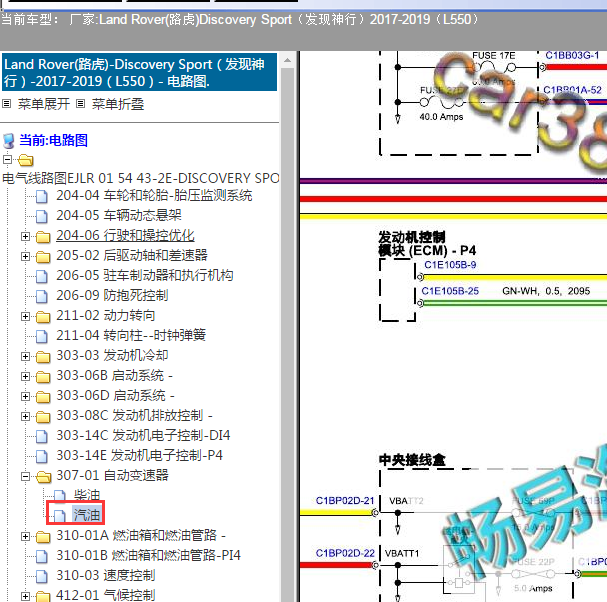Open 206-05 驻车制动器和执行机构
Image resolution: width=607 pixels, height=602 pixels.
145,275
